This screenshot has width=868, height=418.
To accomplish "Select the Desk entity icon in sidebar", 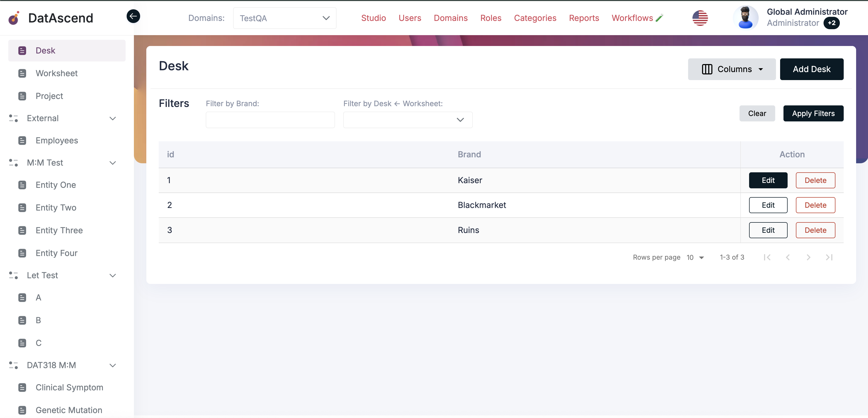I will point(22,50).
